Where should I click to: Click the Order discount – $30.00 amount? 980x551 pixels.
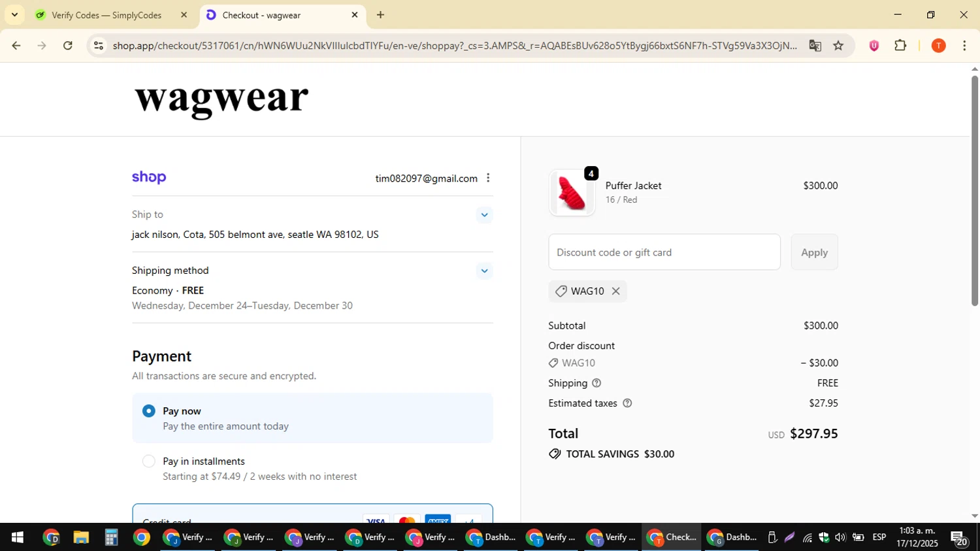[x=819, y=363]
